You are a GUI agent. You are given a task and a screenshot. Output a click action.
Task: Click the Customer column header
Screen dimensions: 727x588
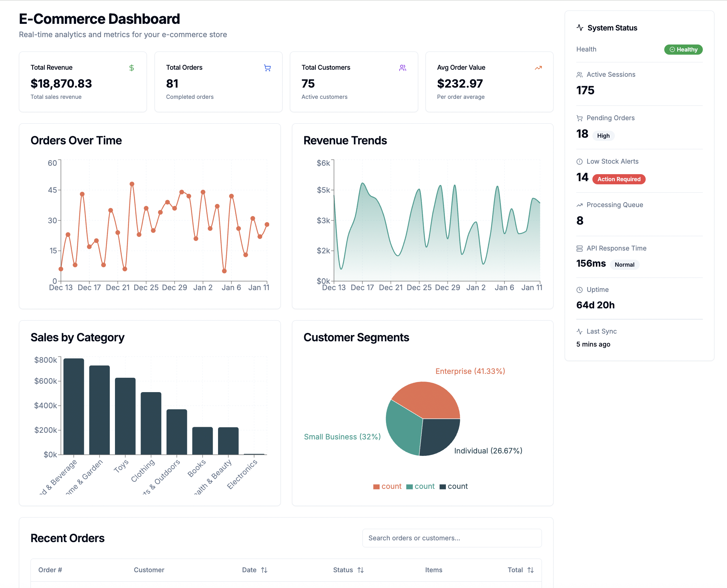(149, 570)
